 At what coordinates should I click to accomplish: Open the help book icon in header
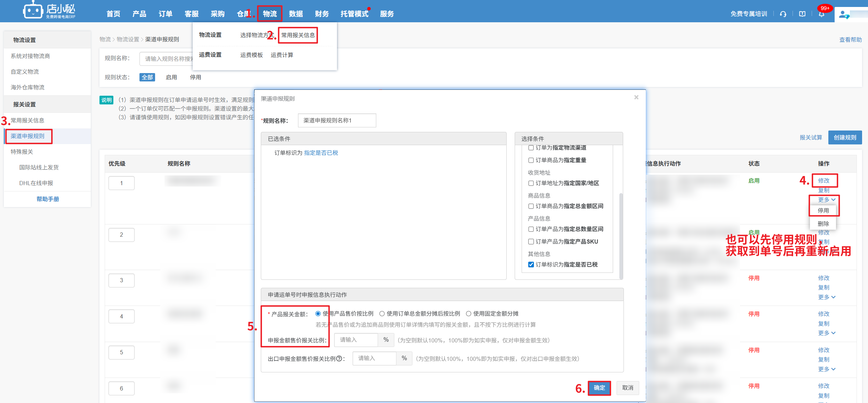pos(802,14)
